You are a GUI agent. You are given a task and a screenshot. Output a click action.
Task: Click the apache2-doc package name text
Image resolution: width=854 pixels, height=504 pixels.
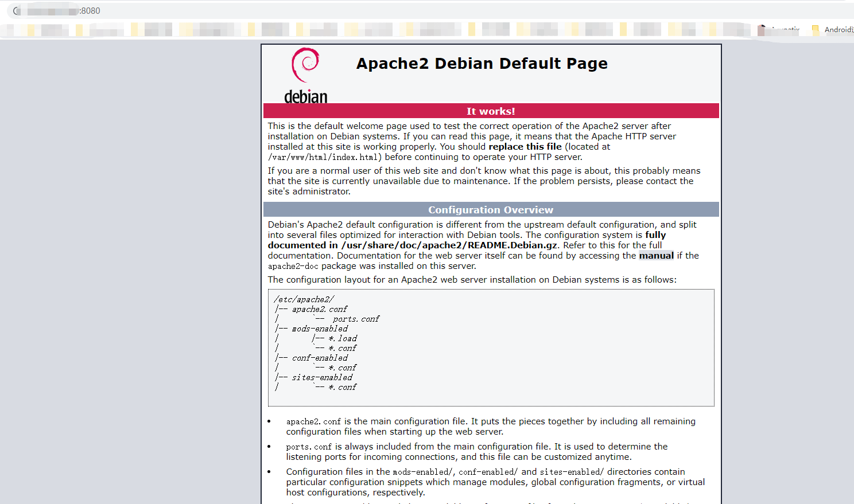pyautogui.click(x=293, y=266)
